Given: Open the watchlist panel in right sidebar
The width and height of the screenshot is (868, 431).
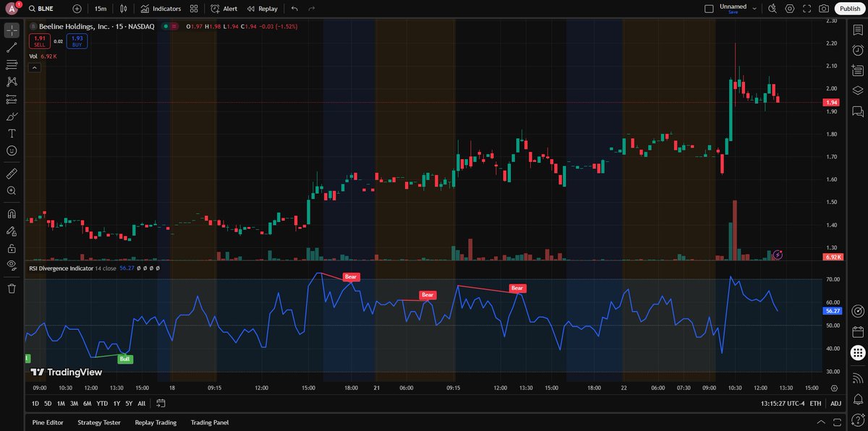Looking at the screenshot, I should tap(858, 30).
